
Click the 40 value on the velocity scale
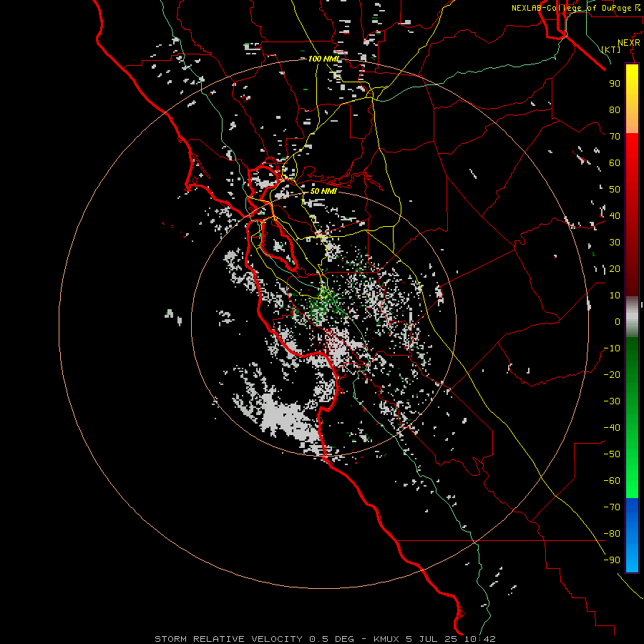(x=615, y=216)
